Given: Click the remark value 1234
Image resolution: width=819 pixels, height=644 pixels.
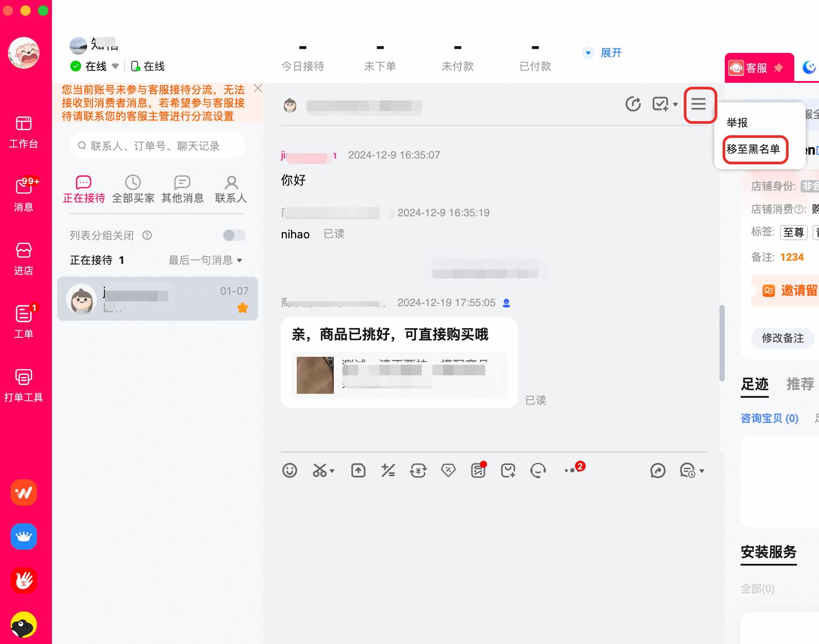Looking at the screenshot, I should tap(792, 257).
